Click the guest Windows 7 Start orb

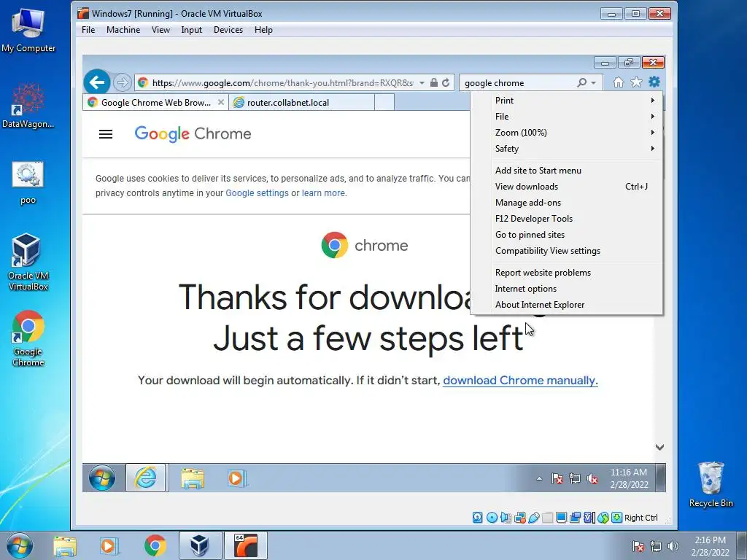pyautogui.click(x=102, y=478)
